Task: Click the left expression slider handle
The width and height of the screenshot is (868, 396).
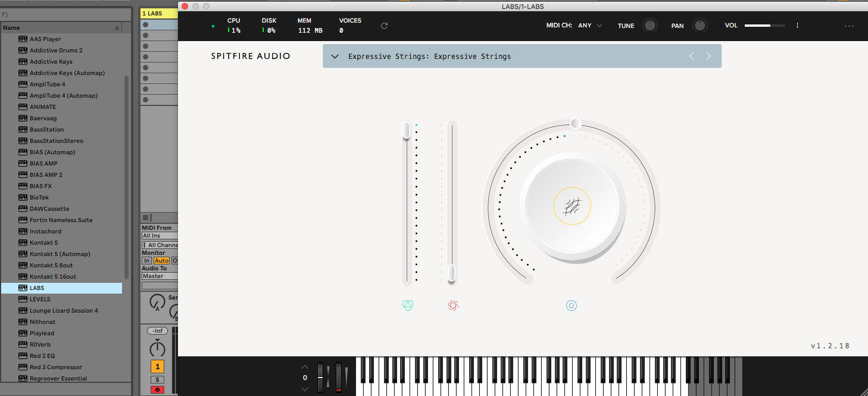Action: point(406,130)
